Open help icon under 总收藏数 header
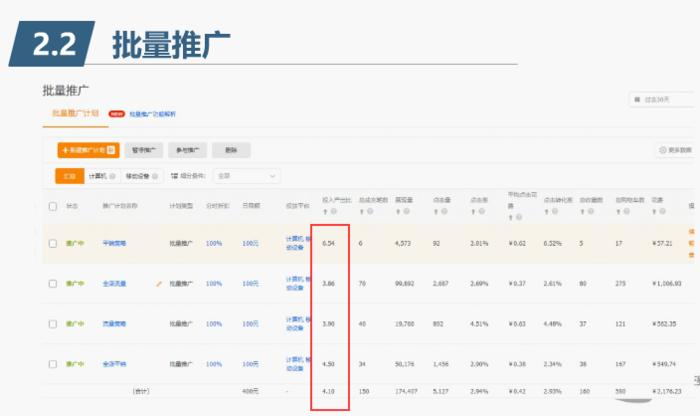700x416 pixels. point(591,211)
